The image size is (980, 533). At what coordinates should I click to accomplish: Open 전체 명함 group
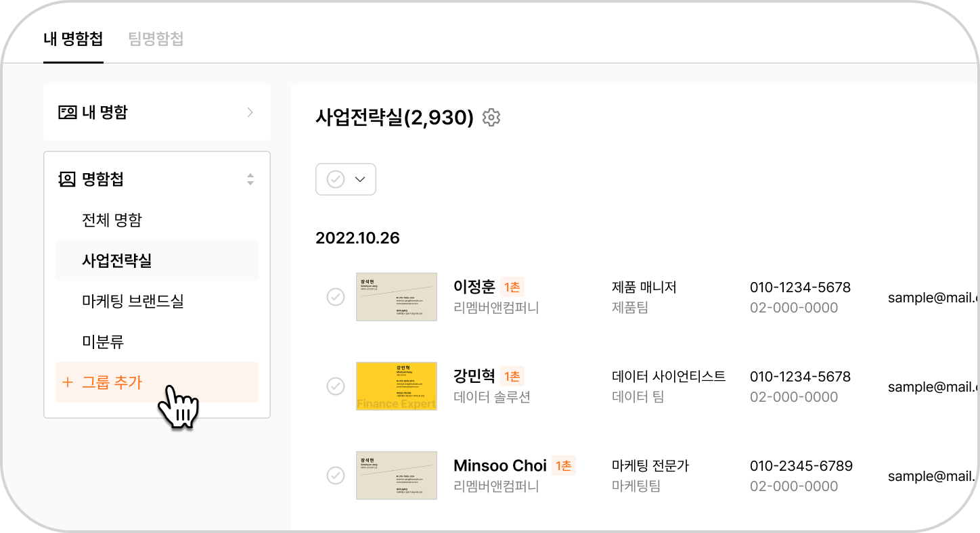157,220
